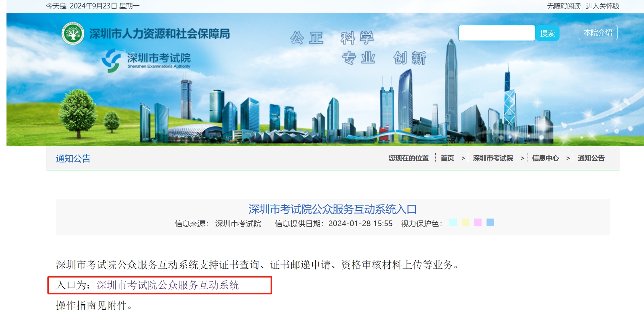
Task: Open 深圳市考试院 breadcrumb link
Action: (493, 158)
